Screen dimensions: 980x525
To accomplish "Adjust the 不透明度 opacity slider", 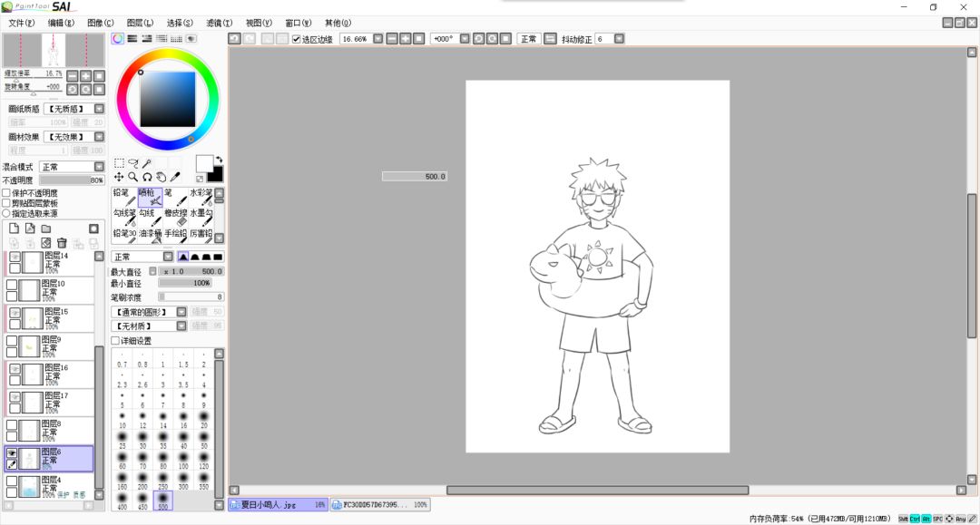I will [72, 180].
